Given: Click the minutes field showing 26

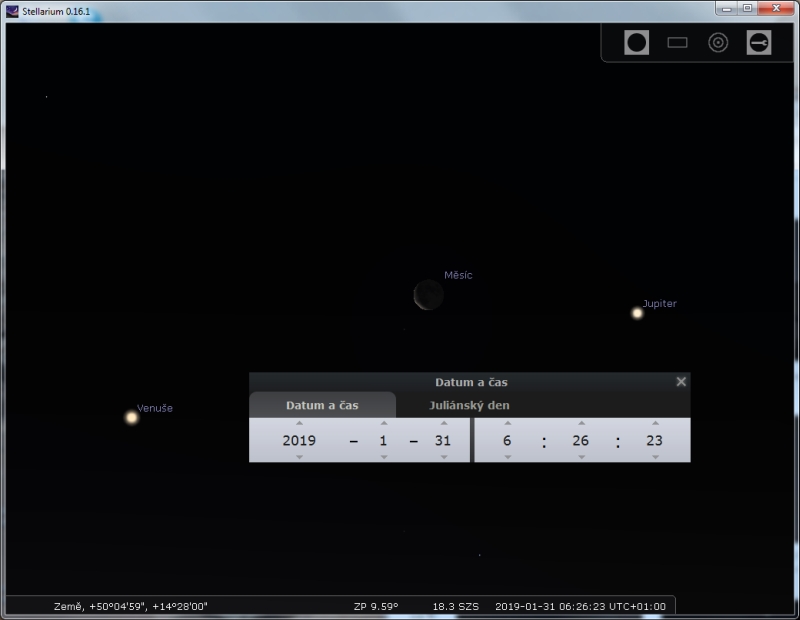Looking at the screenshot, I should 581,440.
